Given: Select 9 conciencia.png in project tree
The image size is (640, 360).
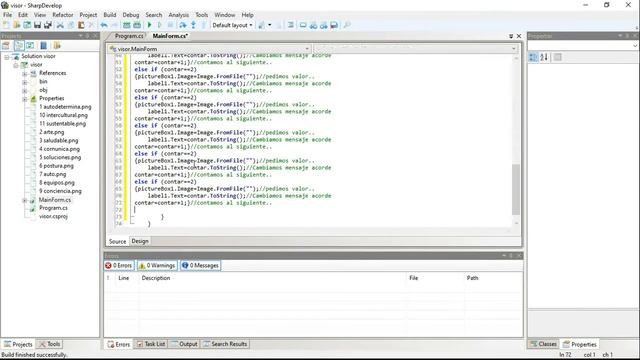Looking at the screenshot, I should [60, 191].
